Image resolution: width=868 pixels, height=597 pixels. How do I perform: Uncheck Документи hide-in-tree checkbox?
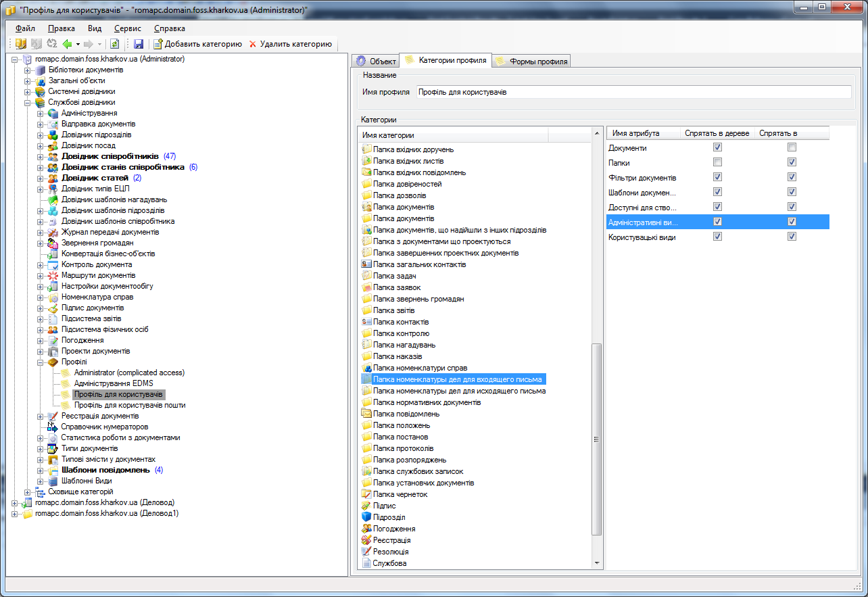coord(717,147)
